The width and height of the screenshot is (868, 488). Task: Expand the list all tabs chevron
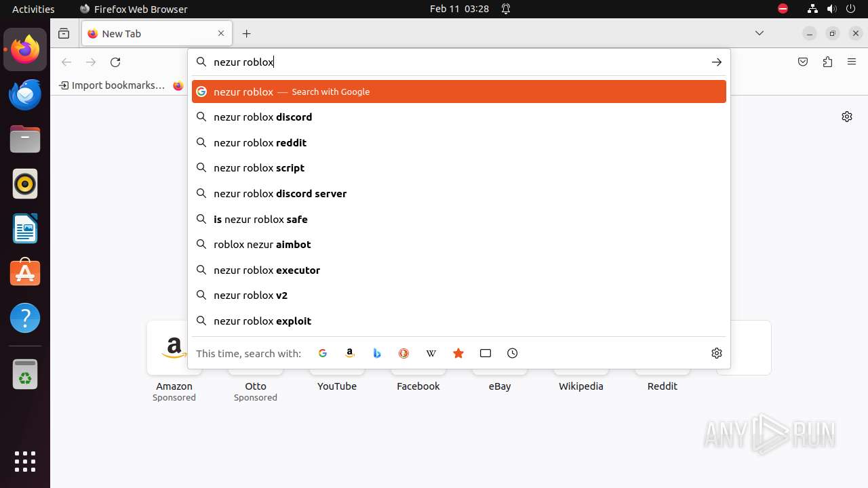(759, 33)
